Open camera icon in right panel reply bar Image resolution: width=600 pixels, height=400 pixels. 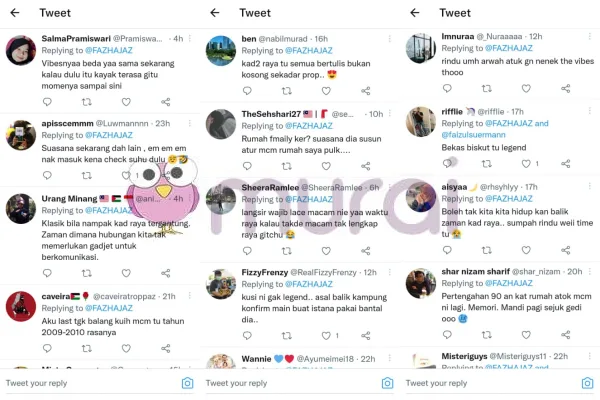coord(587,383)
